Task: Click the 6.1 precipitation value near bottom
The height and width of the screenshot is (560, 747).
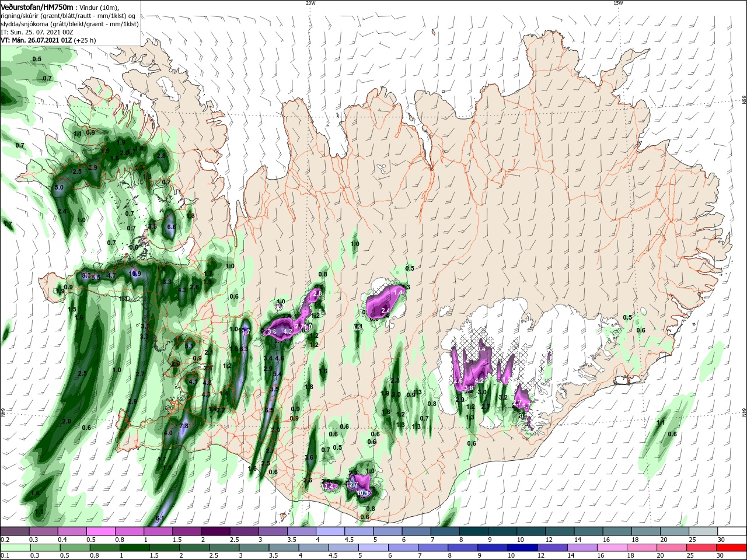Action: (x=159, y=518)
